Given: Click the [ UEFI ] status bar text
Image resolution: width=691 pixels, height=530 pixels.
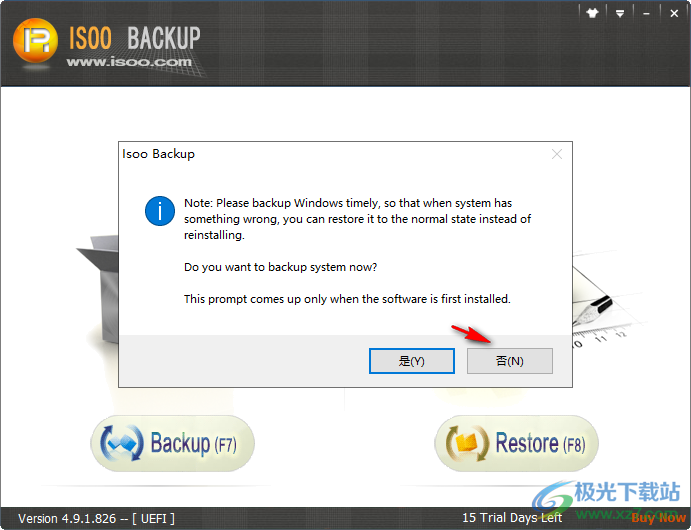Looking at the screenshot, I should pyautogui.click(x=153, y=519).
